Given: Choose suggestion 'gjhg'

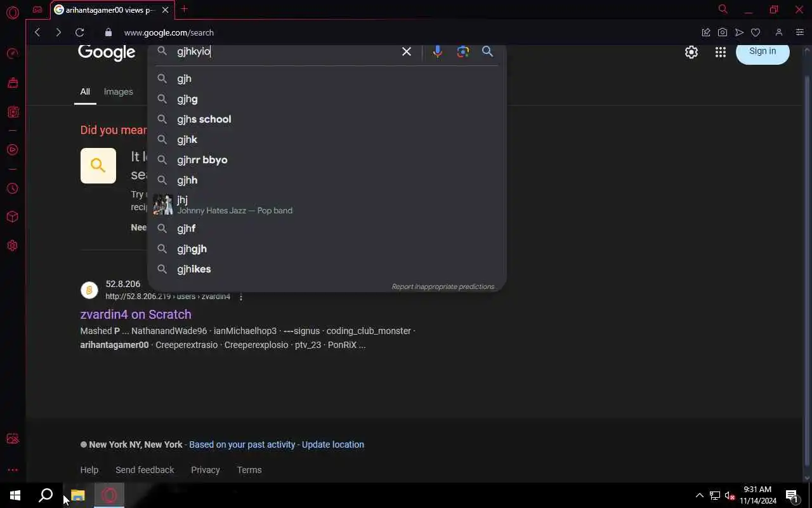Looking at the screenshot, I should (327, 99).
